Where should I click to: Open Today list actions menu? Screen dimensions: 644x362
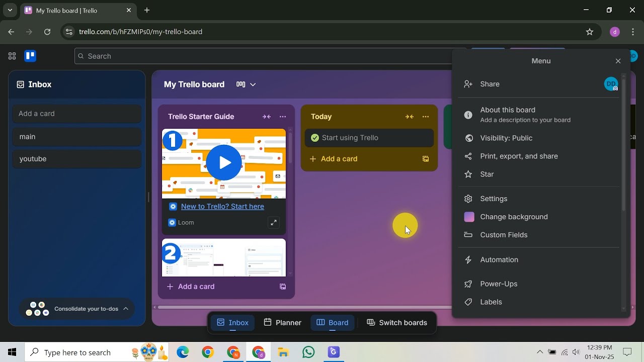tap(426, 117)
